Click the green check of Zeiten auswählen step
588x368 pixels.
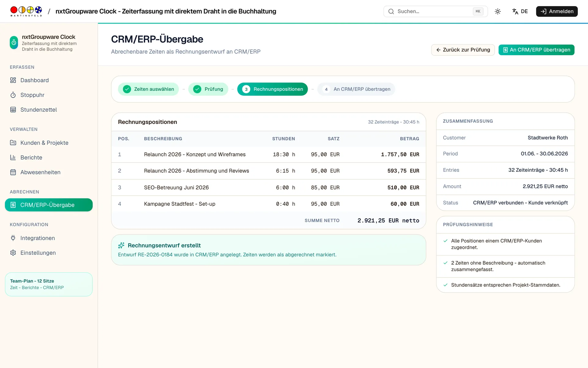[127, 89]
